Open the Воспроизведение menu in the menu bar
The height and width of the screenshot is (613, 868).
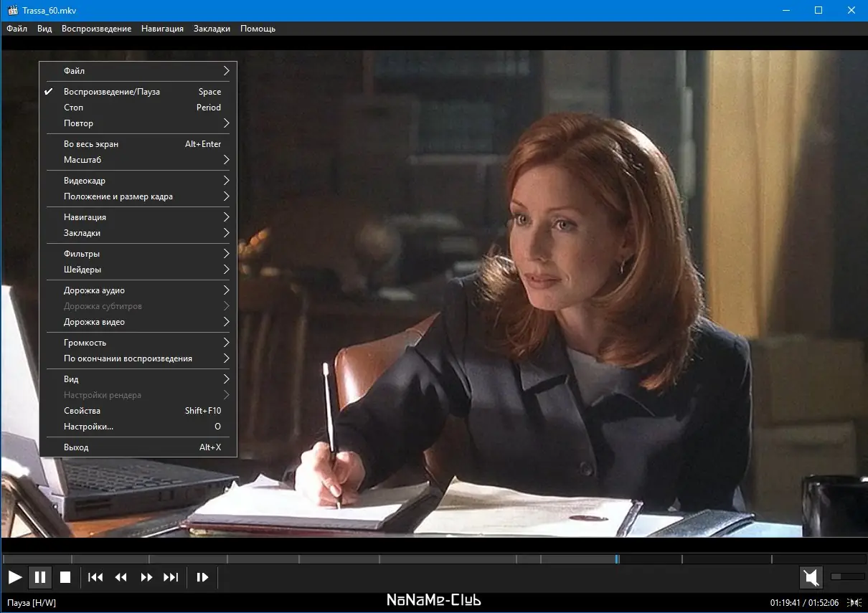pyautogui.click(x=96, y=29)
